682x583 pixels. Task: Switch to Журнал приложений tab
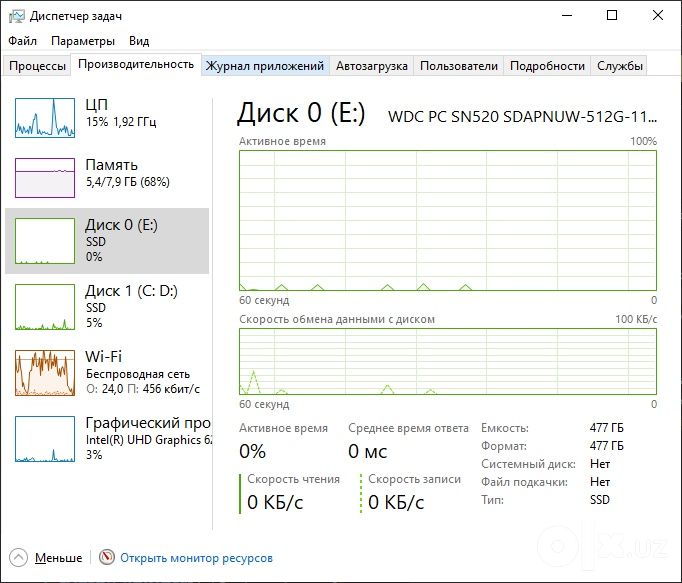click(264, 66)
